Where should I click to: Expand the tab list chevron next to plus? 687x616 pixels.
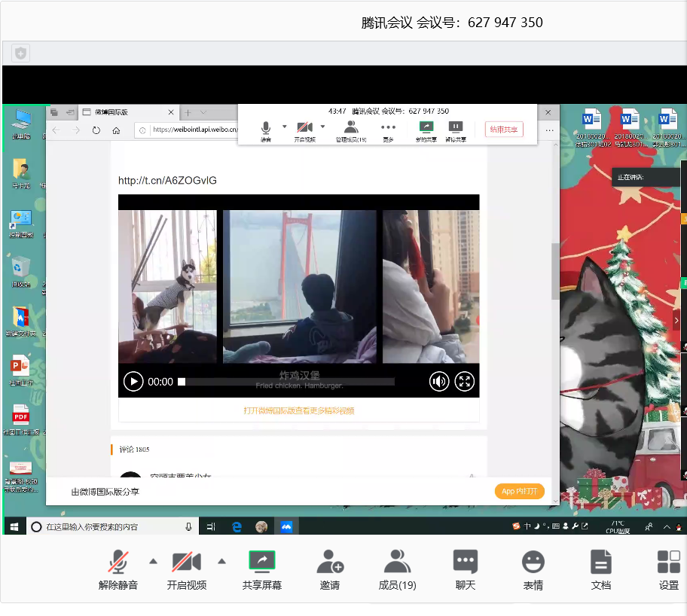coord(203,113)
